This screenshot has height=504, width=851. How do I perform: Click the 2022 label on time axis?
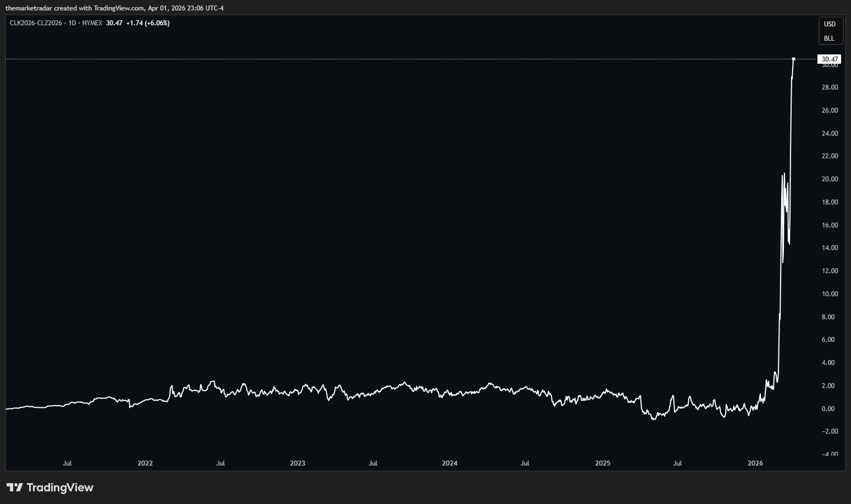click(145, 463)
